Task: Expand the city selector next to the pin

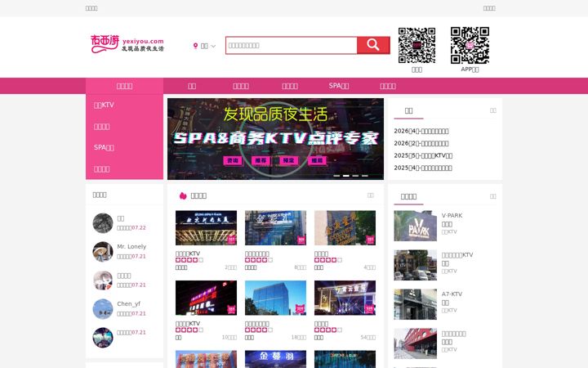Action: point(205,46)
